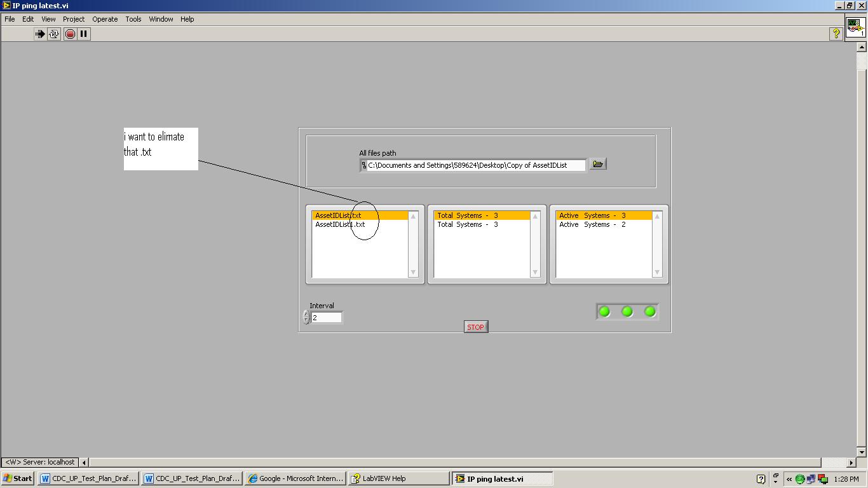Open the View menu
Screen dimensions: 868x488
(48, 19)
